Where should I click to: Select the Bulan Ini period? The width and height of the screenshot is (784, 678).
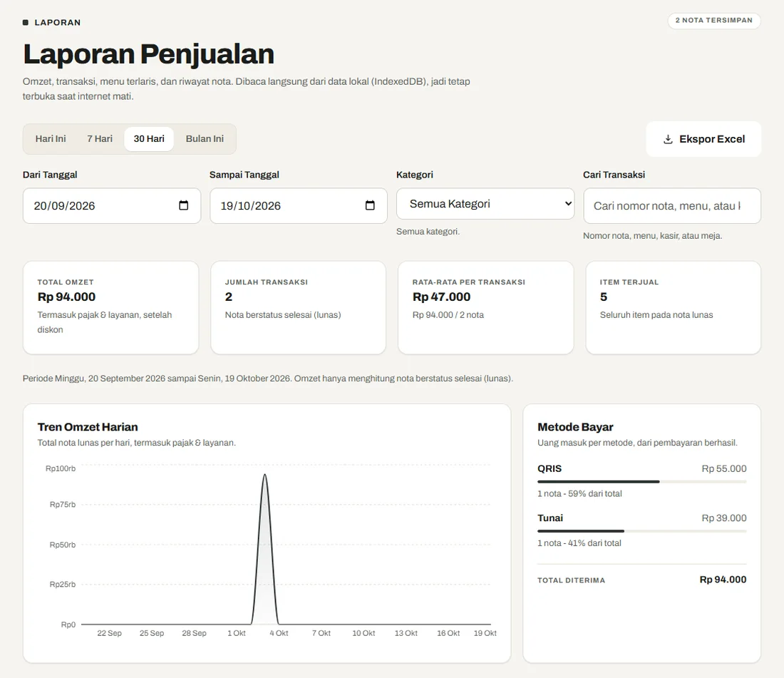click(205, 139)
